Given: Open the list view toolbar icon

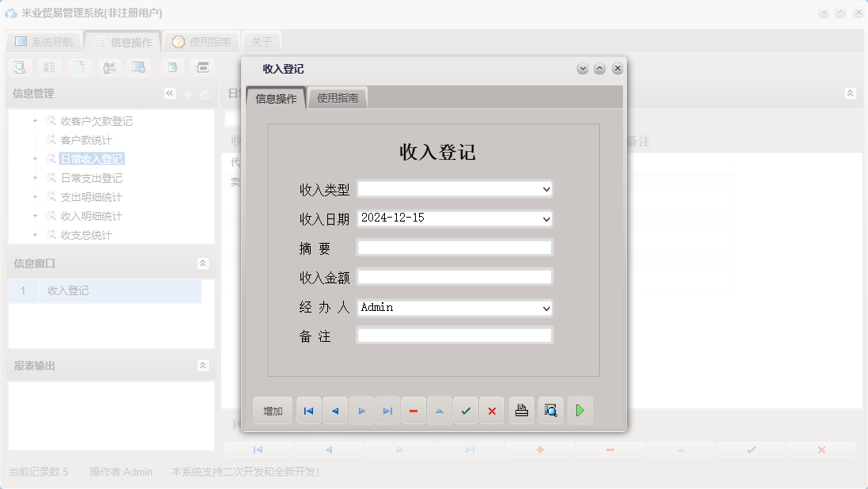Looking at the screenshot, I should click(49, 67).
